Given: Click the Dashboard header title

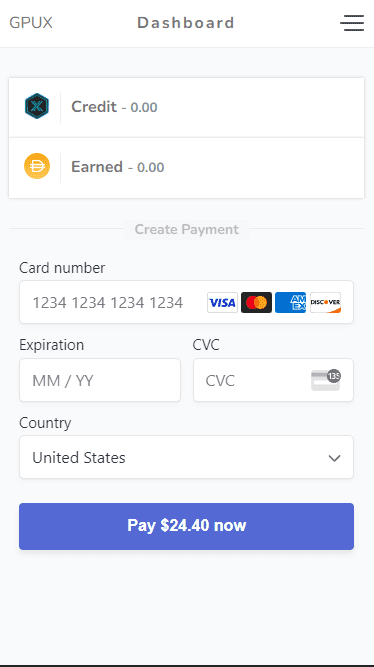Looking at the screenshot, I should pos(186,23).
